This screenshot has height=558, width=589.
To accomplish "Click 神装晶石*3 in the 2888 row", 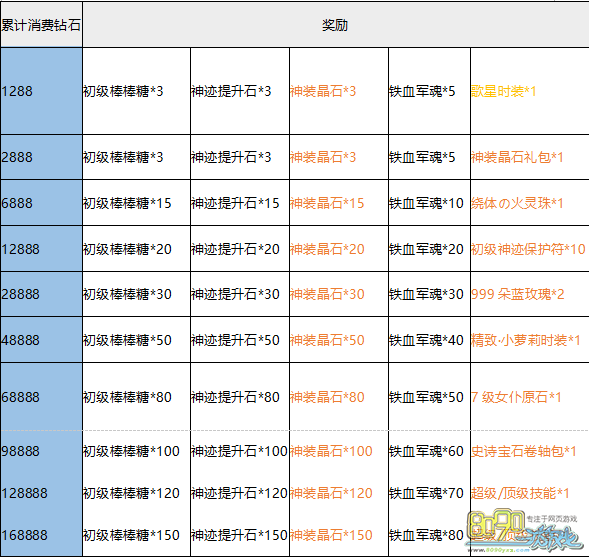I will pos(339,157).
